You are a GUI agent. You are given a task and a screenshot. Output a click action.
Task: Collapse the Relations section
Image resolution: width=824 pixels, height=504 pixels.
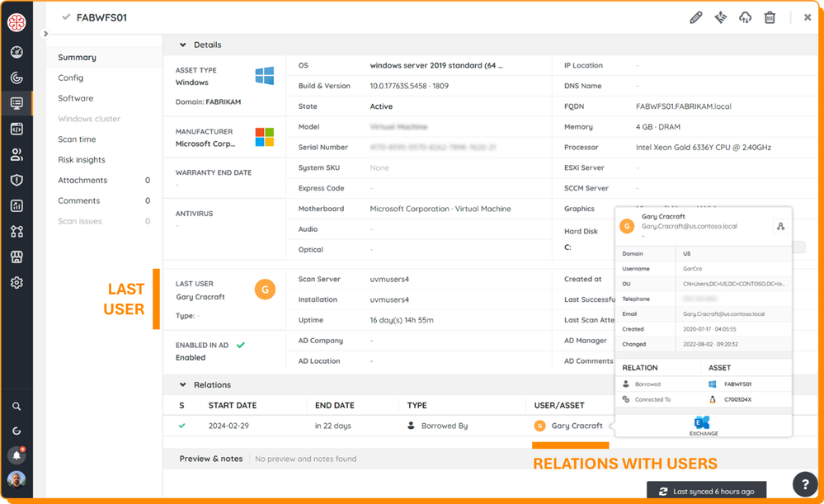pyautogui.click(x=182, y=384)
